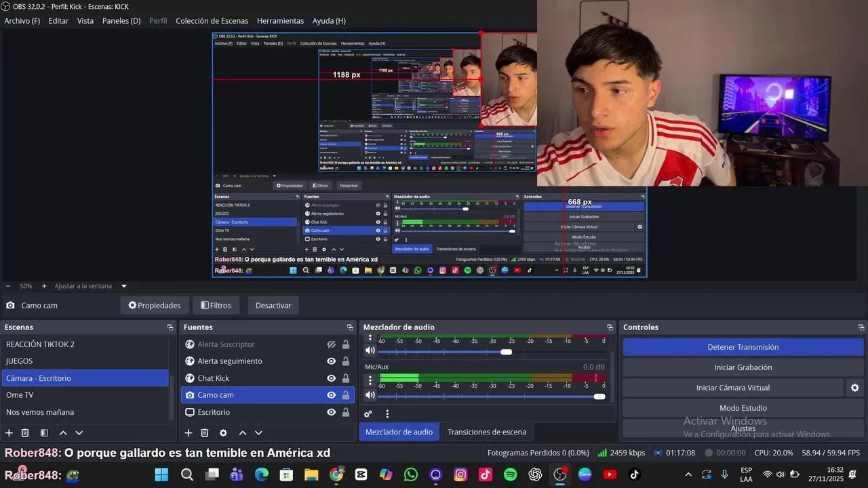
Task: Open the Vista menu
Action: (85, 21)
